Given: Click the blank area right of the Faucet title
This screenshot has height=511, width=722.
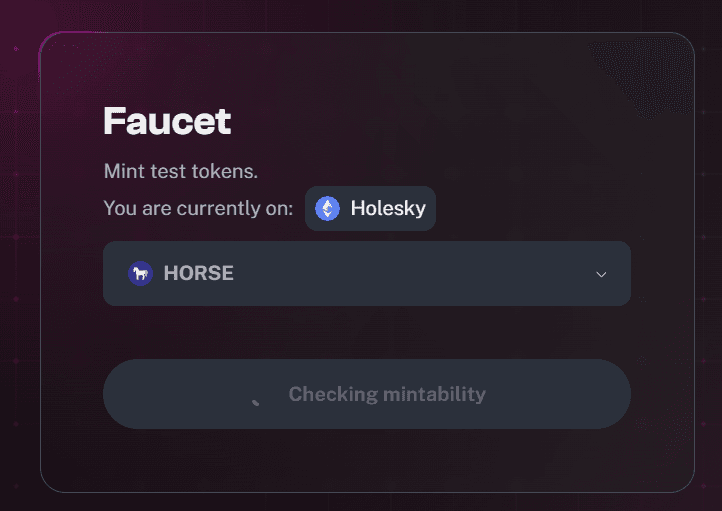Looking at the screenshot, I should (x=414, y=121).
